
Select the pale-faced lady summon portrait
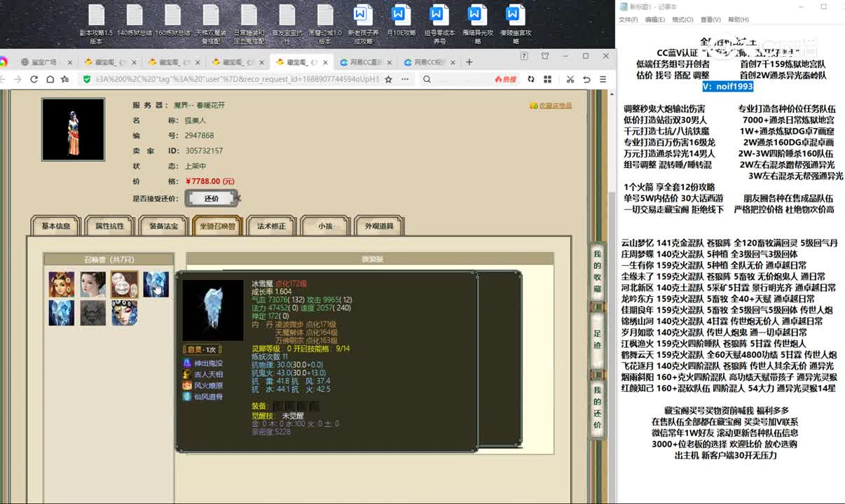pyautogui.click(x=93, y=284)
